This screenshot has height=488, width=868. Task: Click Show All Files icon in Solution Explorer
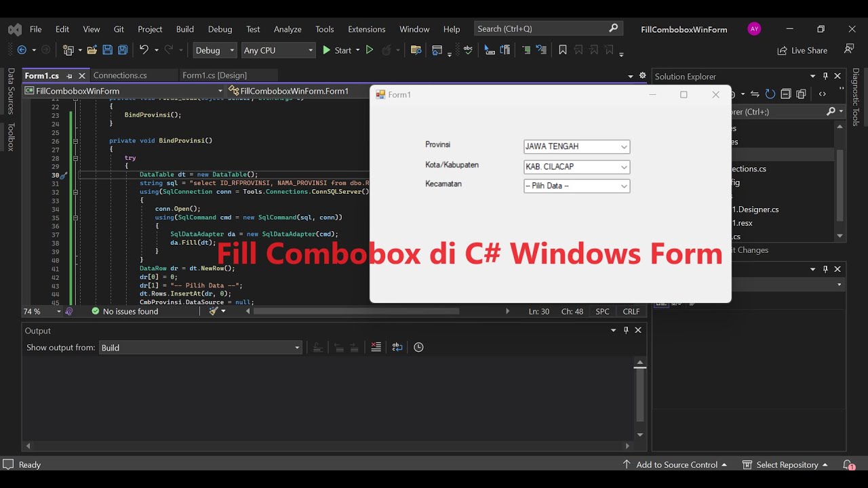(802, 94)
